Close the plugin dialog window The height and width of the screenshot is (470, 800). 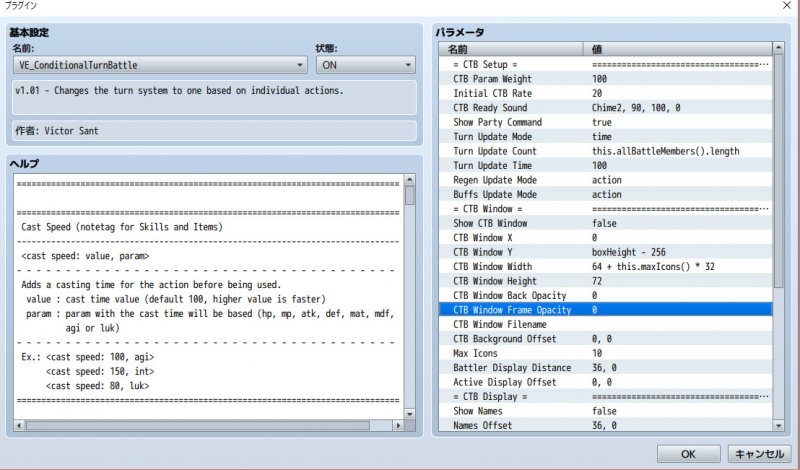pyautogui.click(x=787, y=5)
